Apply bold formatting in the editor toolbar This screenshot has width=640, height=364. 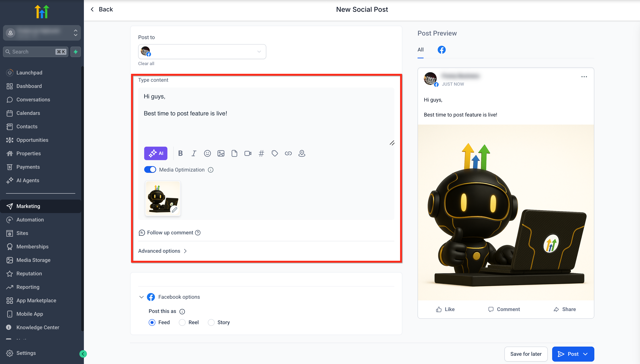(180, 153)
